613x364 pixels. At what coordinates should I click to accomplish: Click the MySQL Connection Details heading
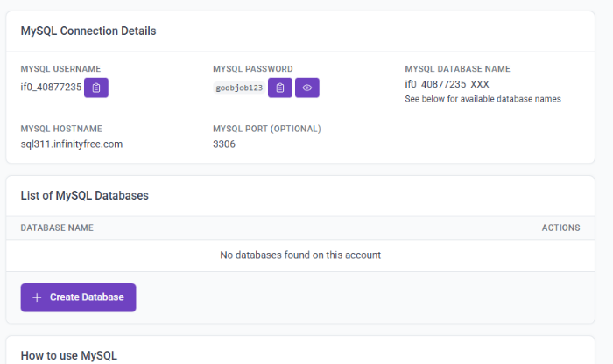[88, 31]
